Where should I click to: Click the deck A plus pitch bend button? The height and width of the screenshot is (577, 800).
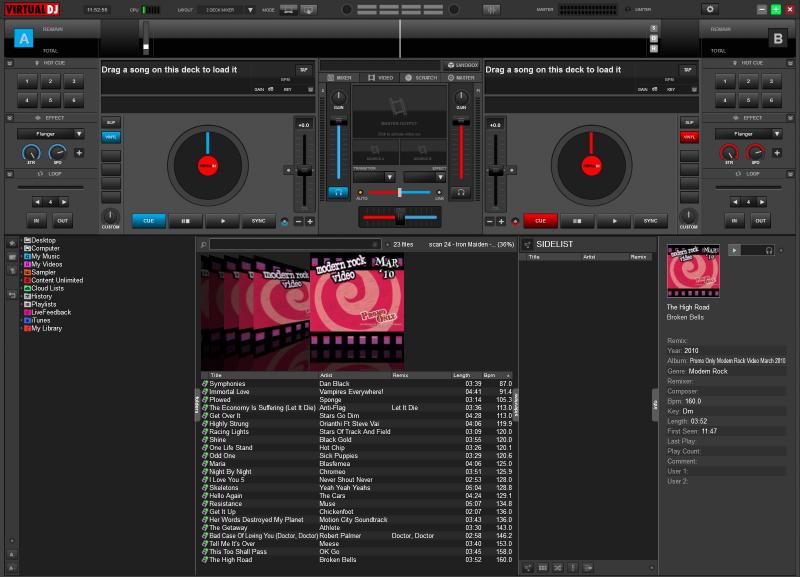click(310, 221)
